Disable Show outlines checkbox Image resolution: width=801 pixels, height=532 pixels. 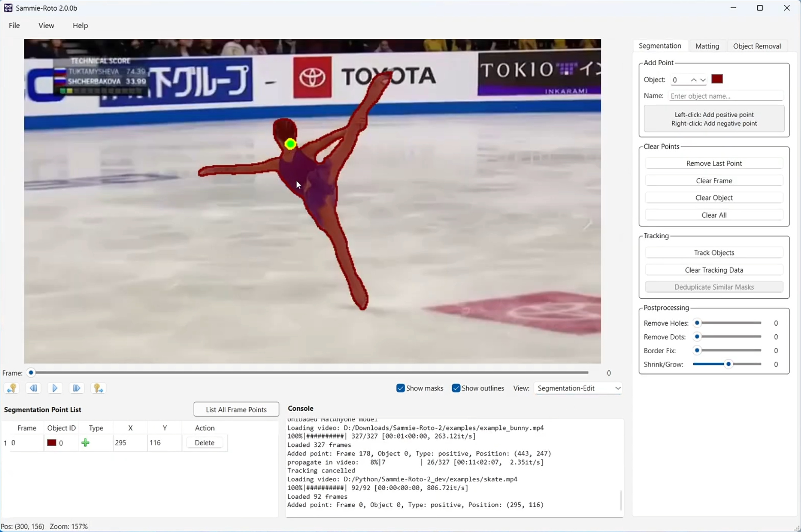[456, 388]
